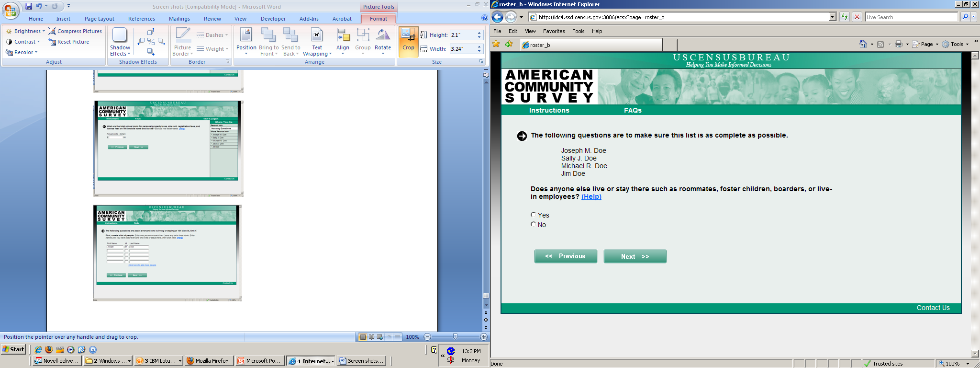The width and height of the screenshot is (980, 368).
Task: Nudge the shadow left
Action: [x=141, y=42]
